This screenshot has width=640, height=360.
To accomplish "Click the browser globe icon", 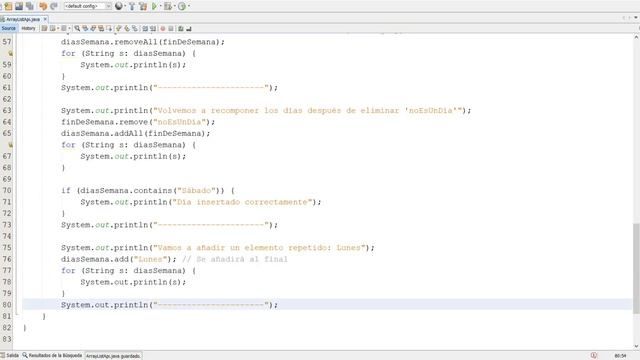I will click(118, 6).
